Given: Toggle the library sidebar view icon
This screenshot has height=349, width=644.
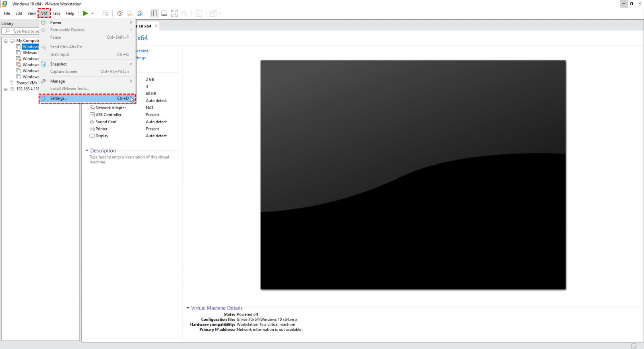Looking at the screenshot, I should 154,13.
